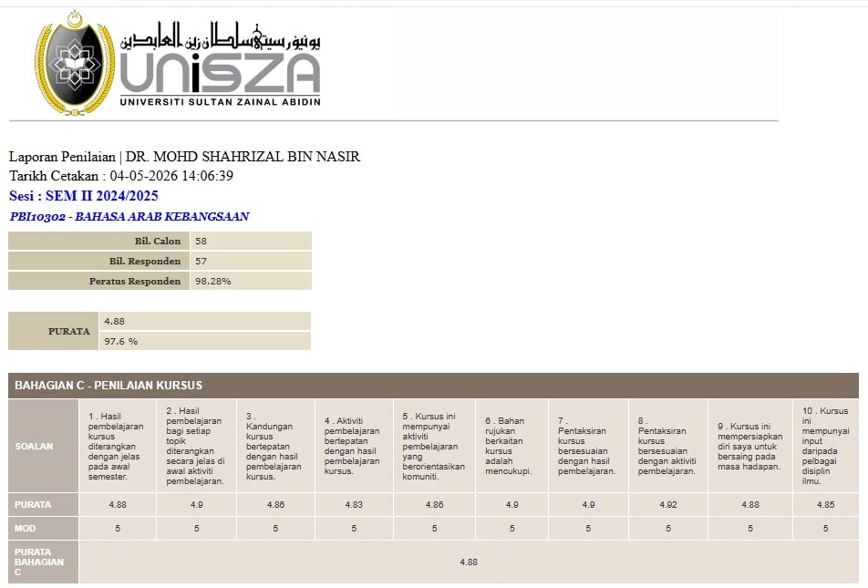The width and height of the screenshot is (868, 588).
Task: Click question 6 'Bahan rujukan berkaitan kursus' cell
Action: click(512, 447)
